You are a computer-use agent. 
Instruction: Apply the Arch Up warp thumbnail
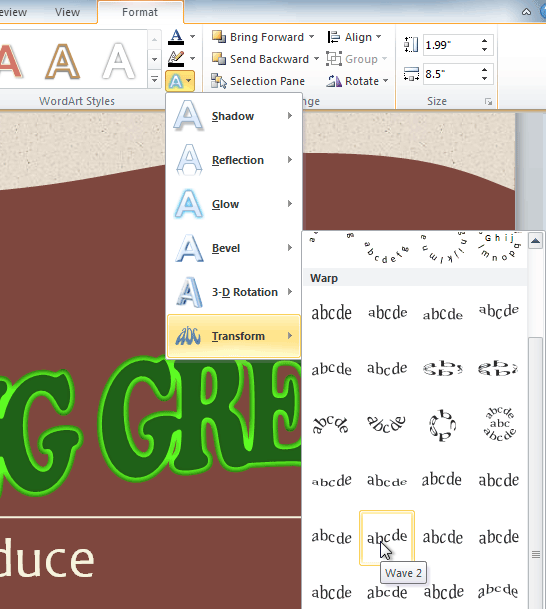pyautogui.click(x=331, y=424)
